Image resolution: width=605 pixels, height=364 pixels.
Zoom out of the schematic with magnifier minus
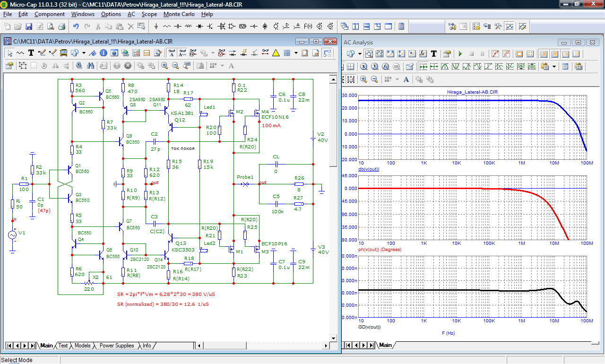(x=175, y=66)
